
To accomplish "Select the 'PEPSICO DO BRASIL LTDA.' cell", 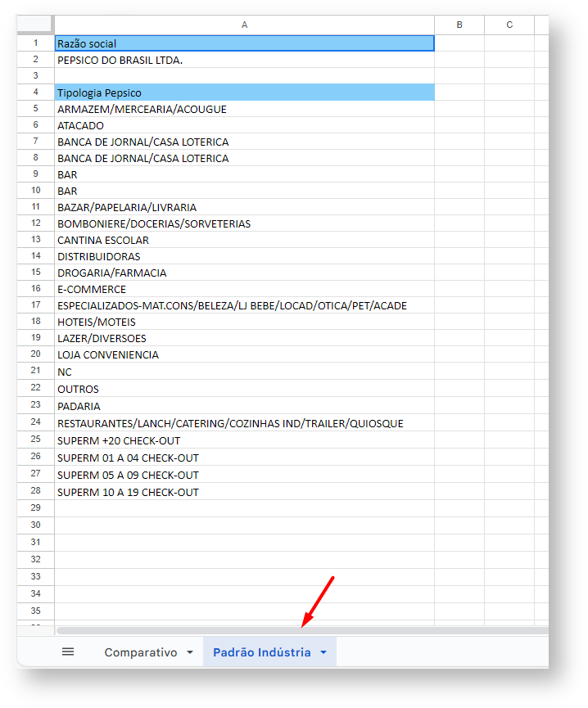I will tap(244, 60).
